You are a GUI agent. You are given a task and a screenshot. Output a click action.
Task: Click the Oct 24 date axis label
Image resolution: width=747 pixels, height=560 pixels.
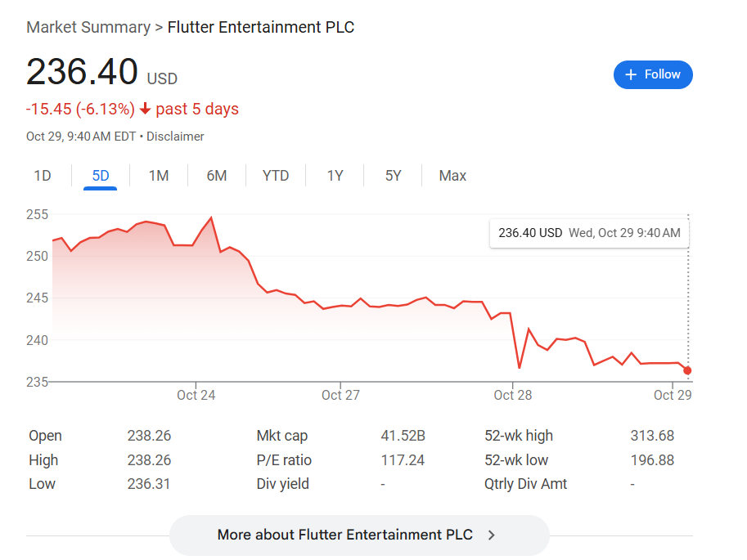196,396
